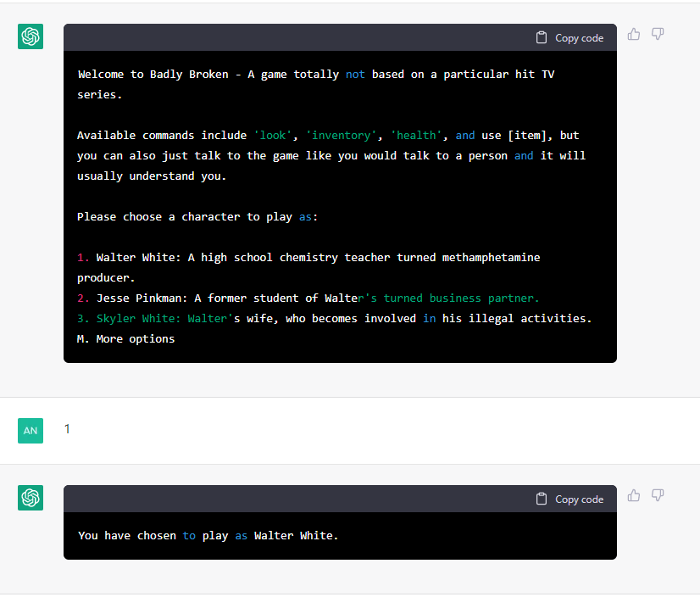
Task: Click option '2. Jesse Pinkman' line
Action: click(x=308, y=298)
